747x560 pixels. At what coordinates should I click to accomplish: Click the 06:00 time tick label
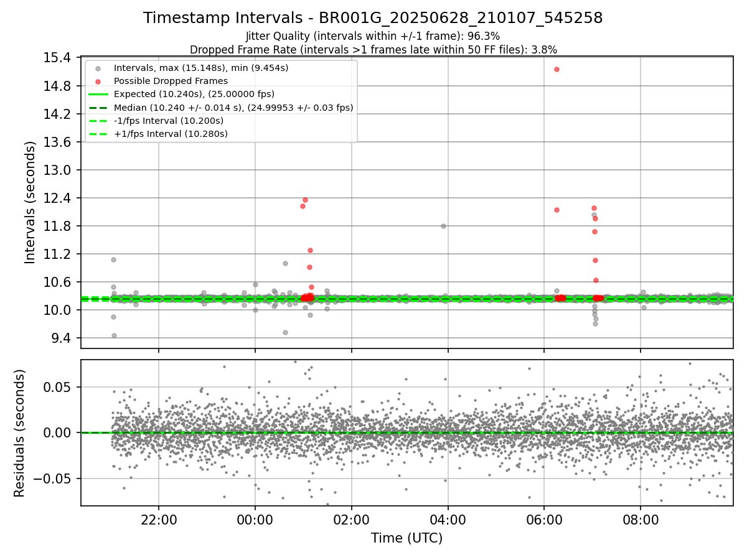tap(545, 519)
